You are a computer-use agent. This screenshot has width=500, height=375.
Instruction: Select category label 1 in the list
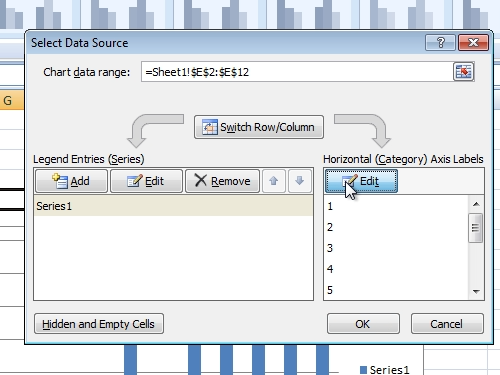[x=396, y=206]
